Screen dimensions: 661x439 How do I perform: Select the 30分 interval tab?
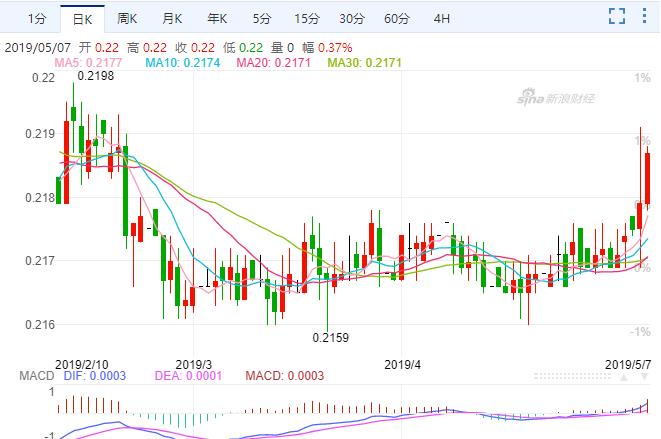pyautogui.click(x=352, y=19)
